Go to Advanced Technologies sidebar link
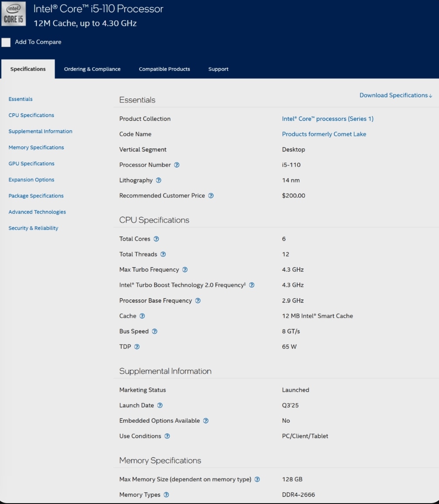 click(x=37, y=212)
